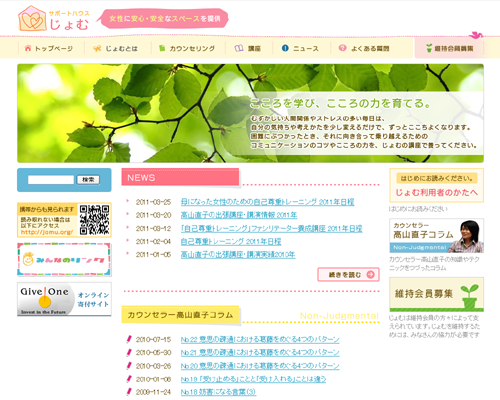Click pencil icon next to 2010-07-15 entry
The height and width of the screenshot is (400, 500).
[129, 339]
